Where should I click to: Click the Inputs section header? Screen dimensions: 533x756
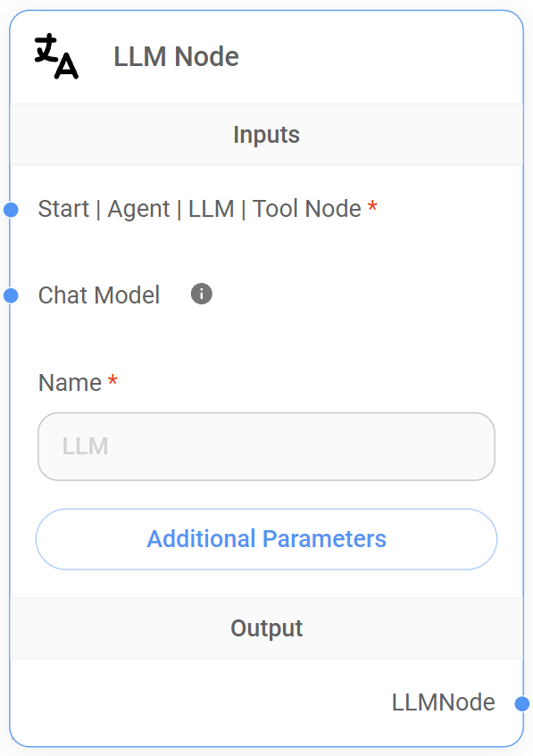pos(266,135)
